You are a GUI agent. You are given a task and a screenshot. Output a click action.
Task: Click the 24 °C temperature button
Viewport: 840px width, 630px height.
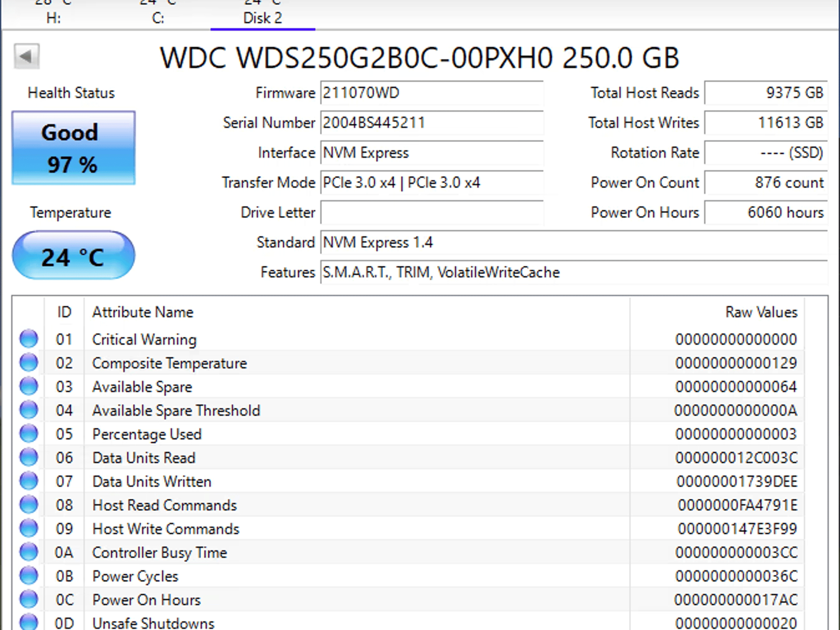[x=73, y=256]
